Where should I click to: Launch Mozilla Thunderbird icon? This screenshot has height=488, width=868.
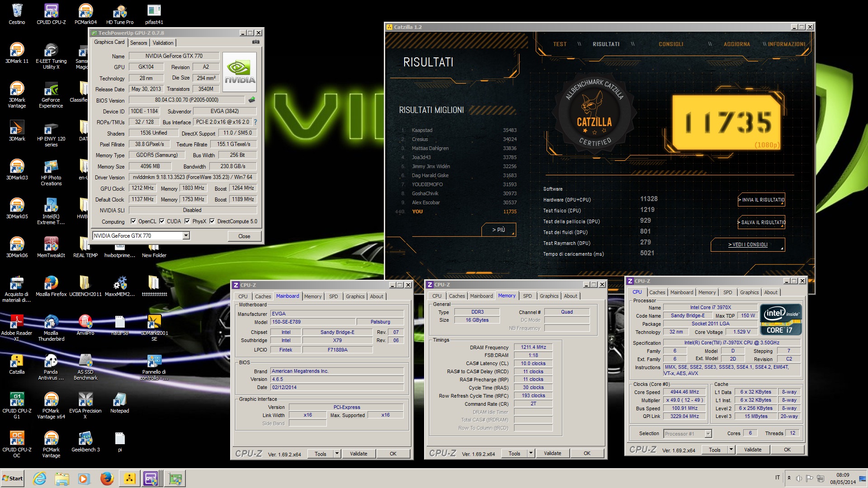pyautogui.click(x=51, y=327)
